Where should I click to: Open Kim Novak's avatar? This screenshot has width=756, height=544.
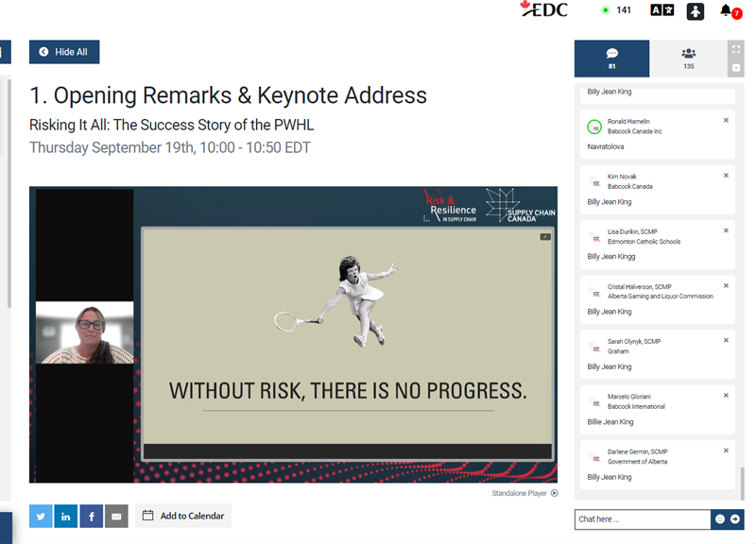[594, 182]
